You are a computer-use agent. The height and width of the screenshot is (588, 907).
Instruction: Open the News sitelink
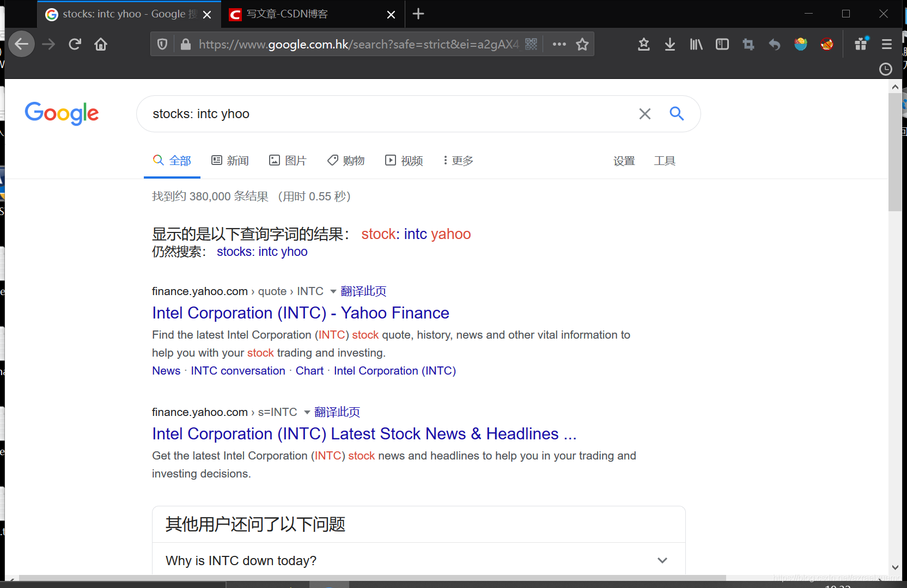pyautogui.click(x=166, y=371)
